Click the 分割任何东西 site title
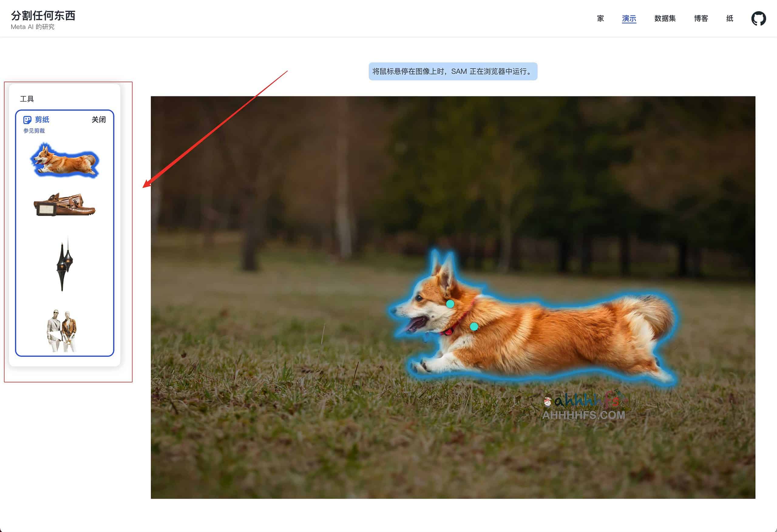 (43, 15)
